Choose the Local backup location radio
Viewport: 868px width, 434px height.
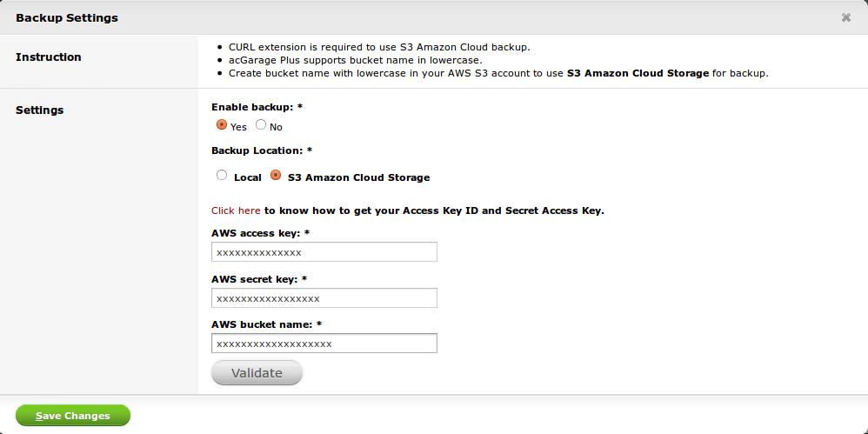pos(222,176)
